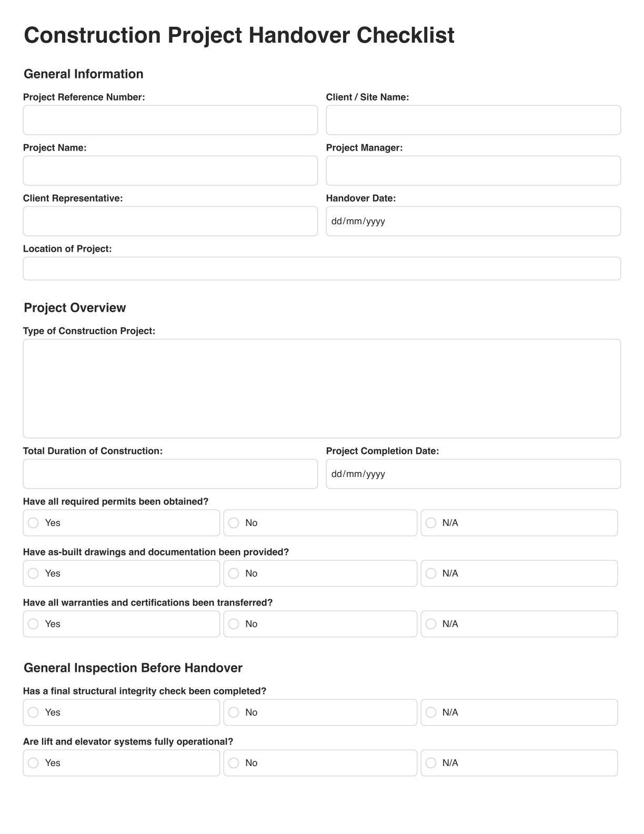
Task: Mark N/A for as-built drawings provided
Action: [x=431, y=573]
